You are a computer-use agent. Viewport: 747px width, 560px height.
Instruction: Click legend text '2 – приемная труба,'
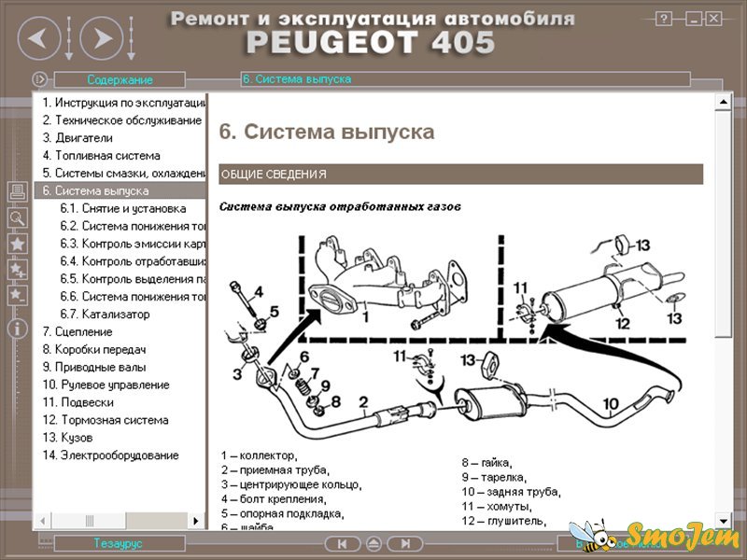(275, 470)
